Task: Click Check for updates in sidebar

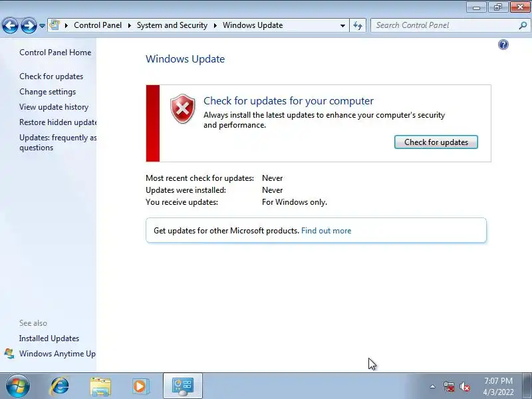Action: pyautogui.click(x=51, y=76)
